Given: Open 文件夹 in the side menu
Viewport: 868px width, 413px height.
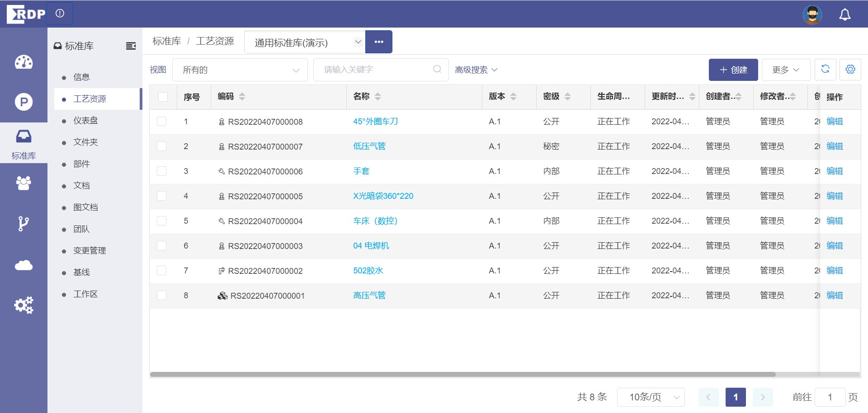Looking at the screenshot, I should [85, 142].
